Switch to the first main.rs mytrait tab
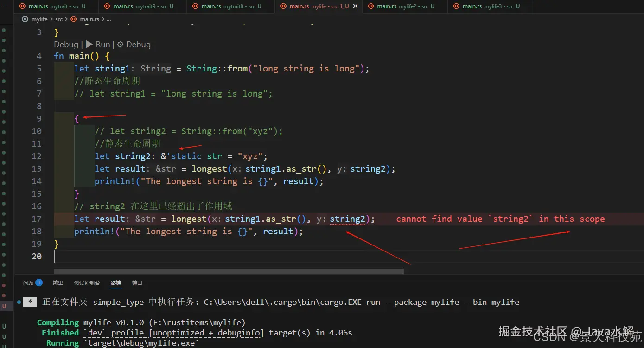Image resolution: width=644 pixels, height=348 pixels. tap(57, 6)
